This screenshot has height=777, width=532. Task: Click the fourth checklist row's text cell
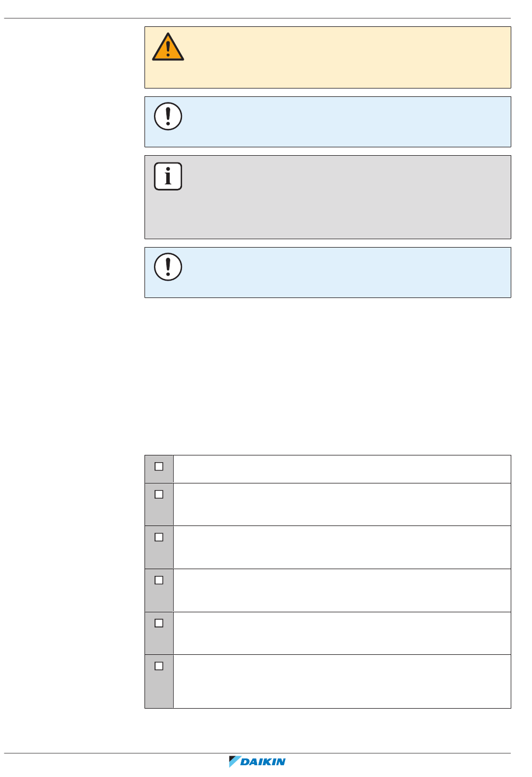tap(342, 590)
